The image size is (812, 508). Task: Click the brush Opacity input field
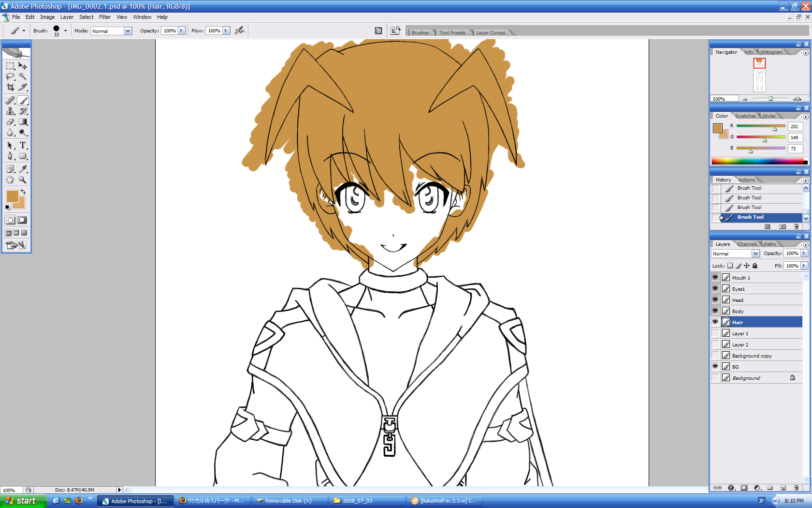pos(170,31)
